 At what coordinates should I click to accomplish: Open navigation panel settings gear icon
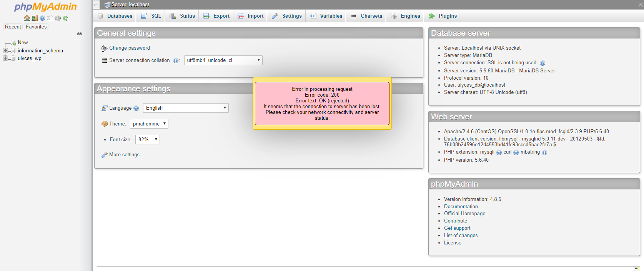58,18
